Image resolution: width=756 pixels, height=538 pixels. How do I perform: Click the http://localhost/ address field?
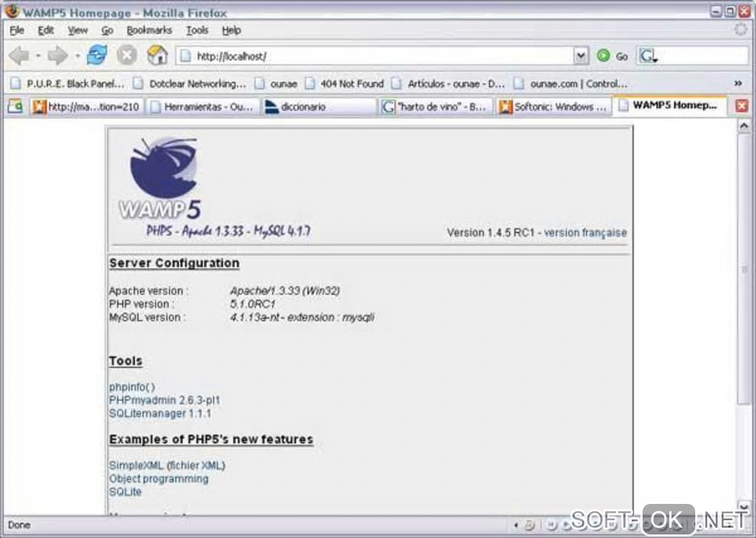coord(376,56)
